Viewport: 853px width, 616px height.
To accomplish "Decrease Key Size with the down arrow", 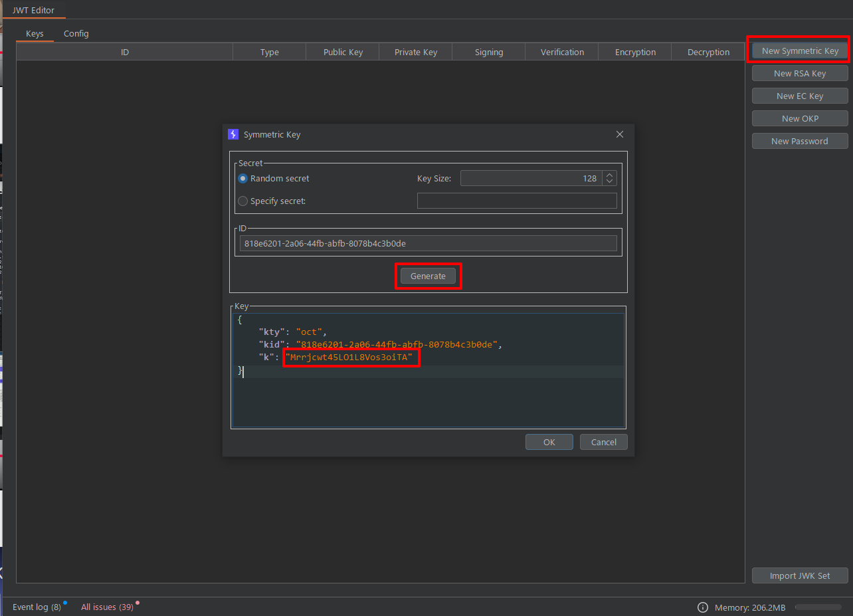I will point(610,181).
